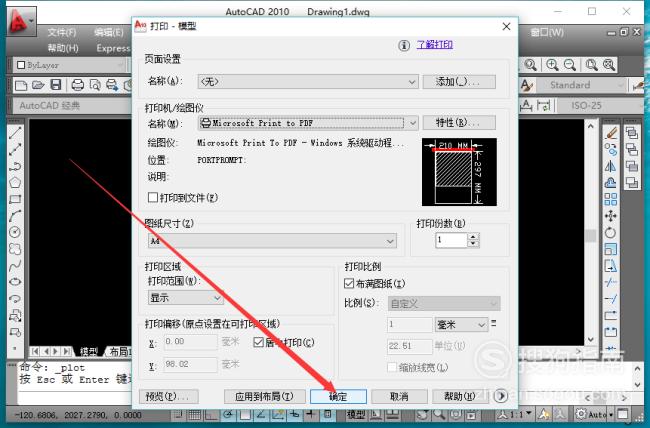Image resolution: width=650 pixels, height=428 pixels.
Task: Select the Erase modify tool
Action: click(x=611, y=133)
